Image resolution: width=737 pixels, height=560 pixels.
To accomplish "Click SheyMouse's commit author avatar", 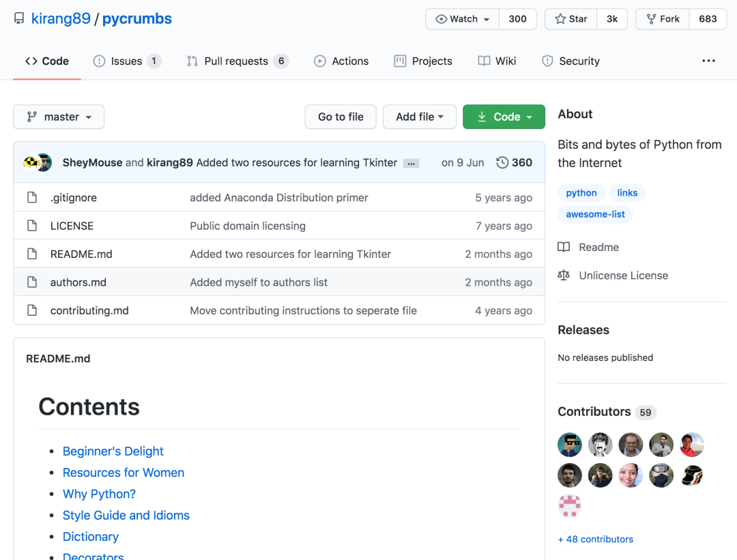I will click(x=31, y=162).
